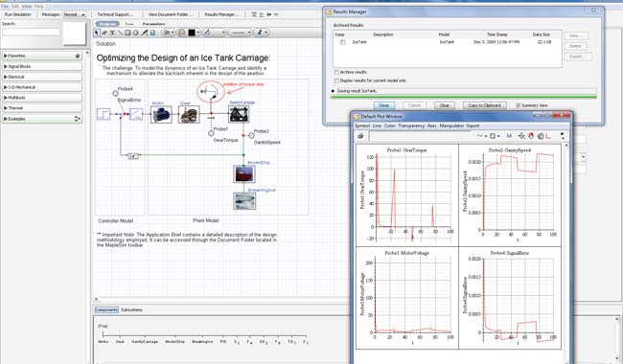Select the line drawing tool
Image resolution: width=623 pixels, height=364 pixels.
pyautogui.click(x=120, y=33)
